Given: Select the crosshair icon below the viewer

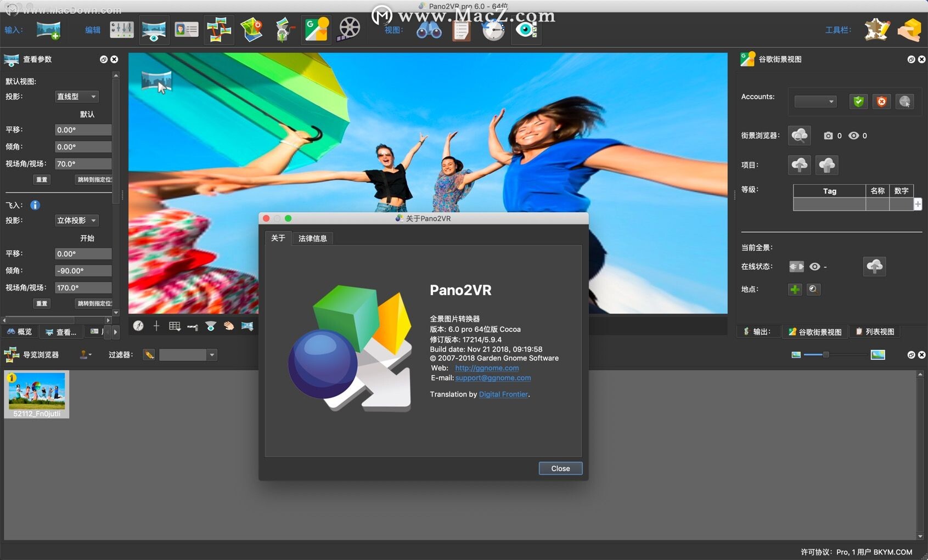Looking at the screenshot, I should [x=156, y=326].
